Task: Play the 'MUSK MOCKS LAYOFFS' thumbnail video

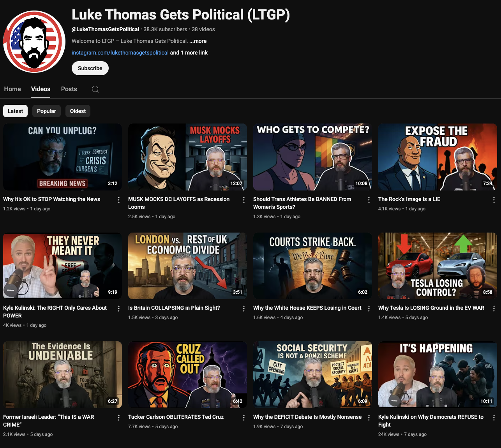Action: point(187,157)
